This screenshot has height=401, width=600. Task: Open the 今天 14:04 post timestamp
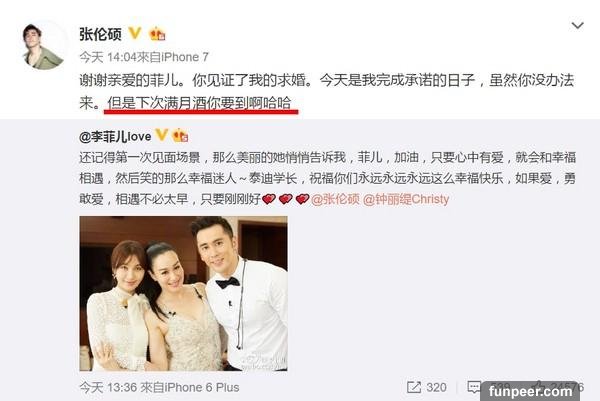tap(108, 57)
